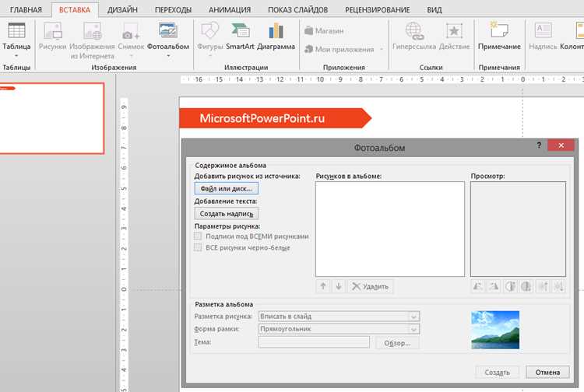The width and height of the screenshot is (584, 392).
Task: Switch to the ГЛАВНАЯ tab
Action: [x=26, y=9]
